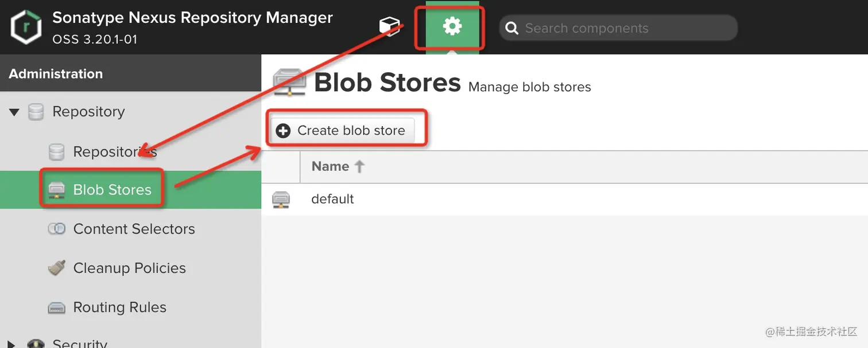Image resolution: width=868 pixels, height=348 pixels.
Task: Click the magnifier icon in search box
Action: click(x=511, y=28)
